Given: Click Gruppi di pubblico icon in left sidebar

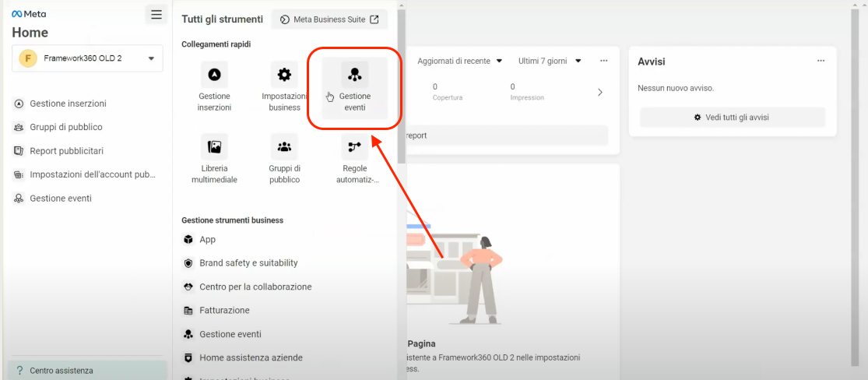Looking at the screenshot, I should click(x=19, y=128).
